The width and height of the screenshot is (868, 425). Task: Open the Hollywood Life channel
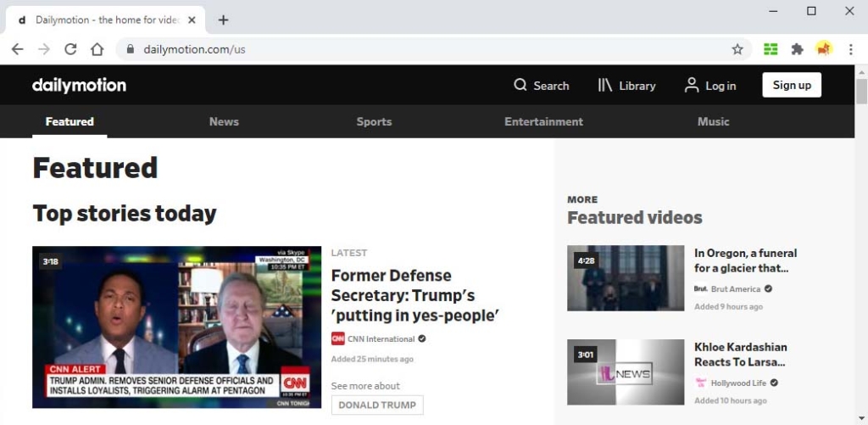[x=738, y=383]
